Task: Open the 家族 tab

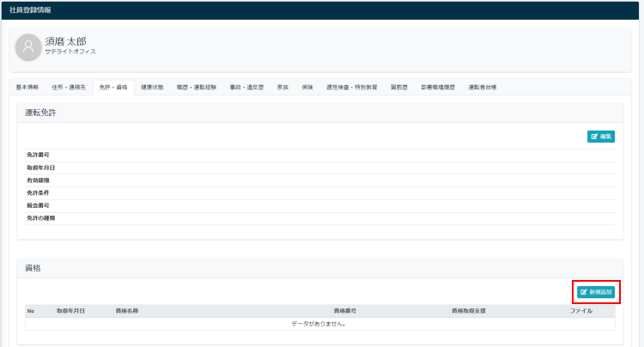Action: (283, 88)
